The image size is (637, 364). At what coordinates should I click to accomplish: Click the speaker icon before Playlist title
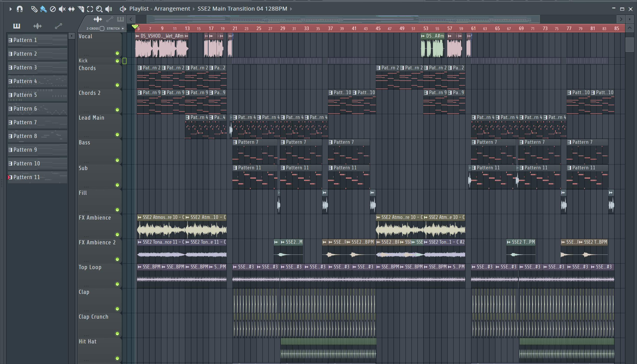point(123,9)
